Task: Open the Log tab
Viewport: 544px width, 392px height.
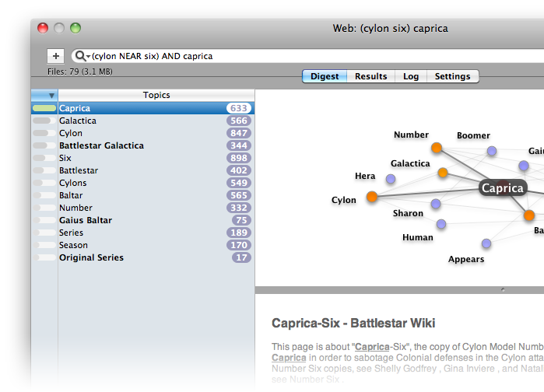Action: click(x=411, y=76)
